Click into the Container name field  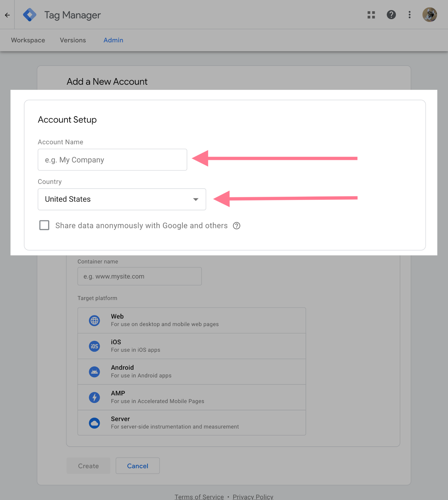point(139,276)
